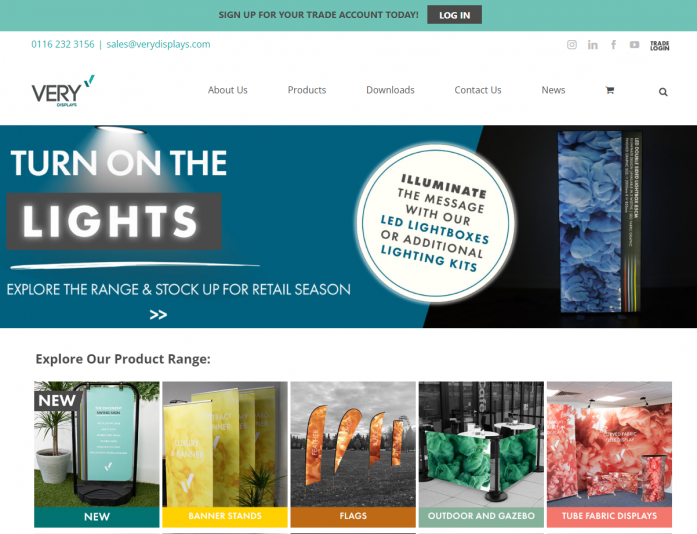Open the Downloads menu item
Screen dimensions: 697x534
pos(390,90)
